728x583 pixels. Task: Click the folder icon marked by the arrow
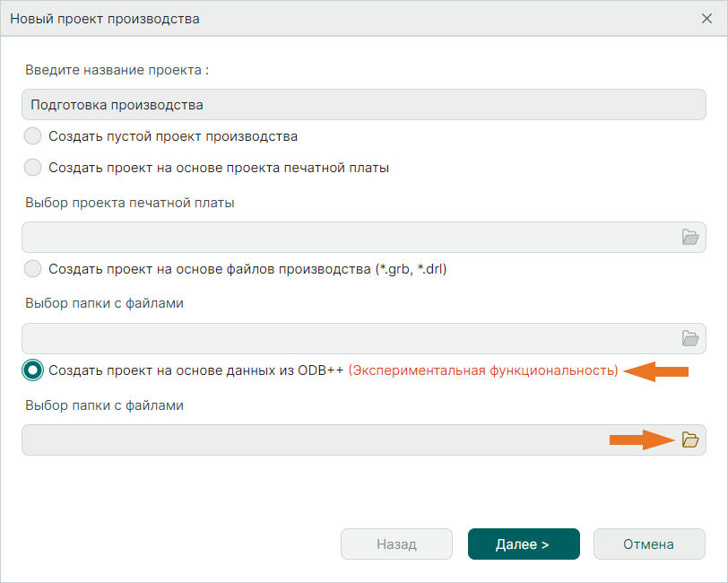pos(689,439)
